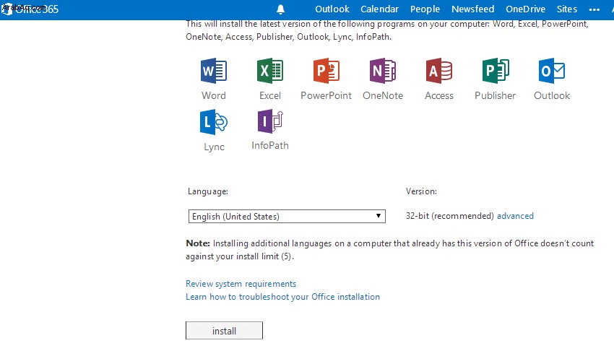Viewport: 614px width, 364px height.
Task: Click the 'Lync' label text
Action: (214, 147)
